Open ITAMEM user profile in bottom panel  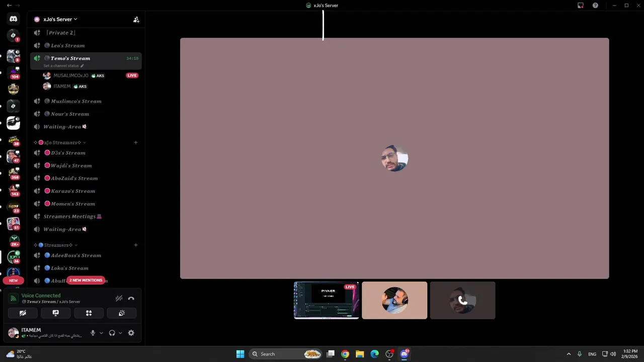(45, 333)
